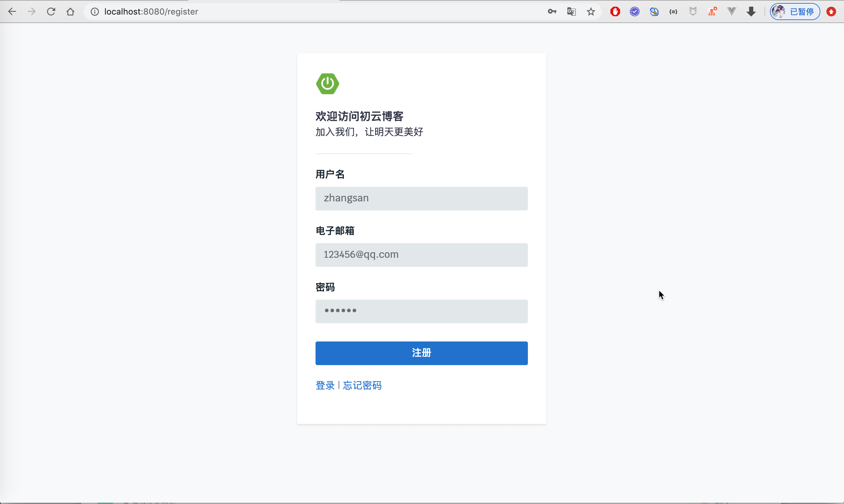
Task: Open the red AdBlock hand extension
Action: pos(615,12)
